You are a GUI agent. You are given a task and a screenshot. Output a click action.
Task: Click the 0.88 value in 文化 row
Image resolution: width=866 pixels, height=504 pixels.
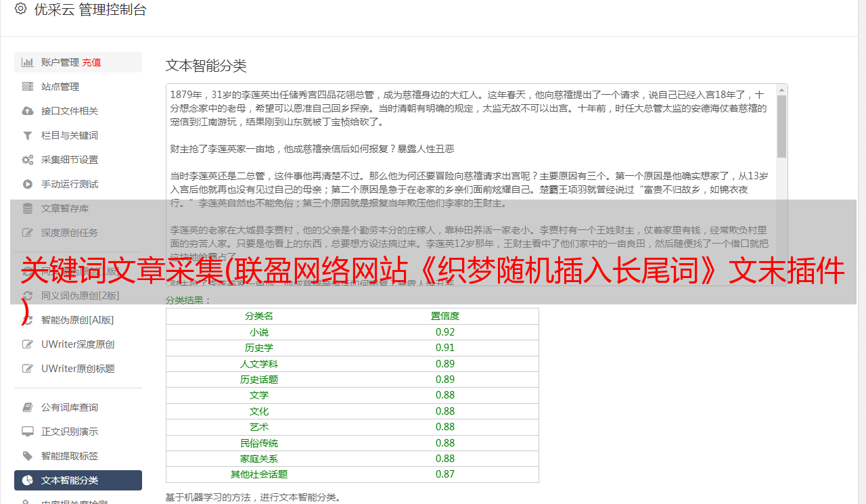pyautogui.click(x=445, y=411)
